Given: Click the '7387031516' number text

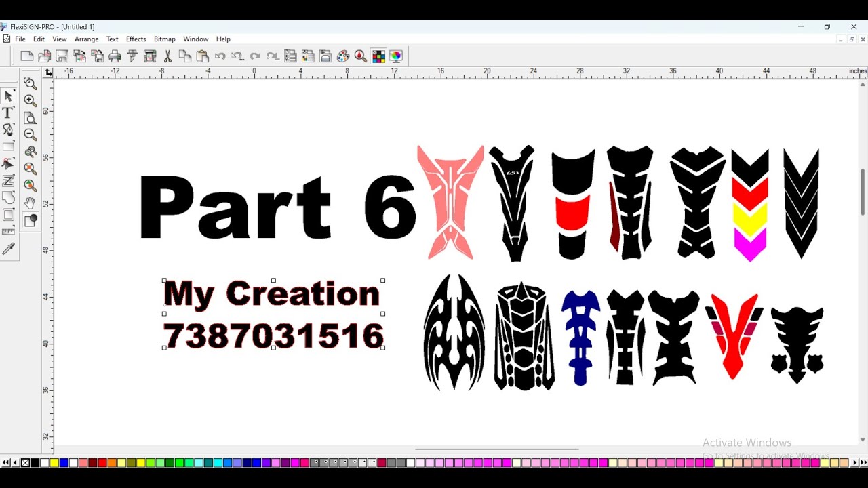Looking at the screenshot, I should 274,335.
